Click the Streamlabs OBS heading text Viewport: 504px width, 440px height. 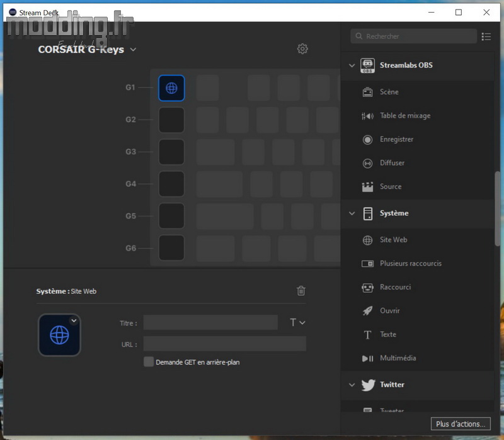[x=406, y=65]
